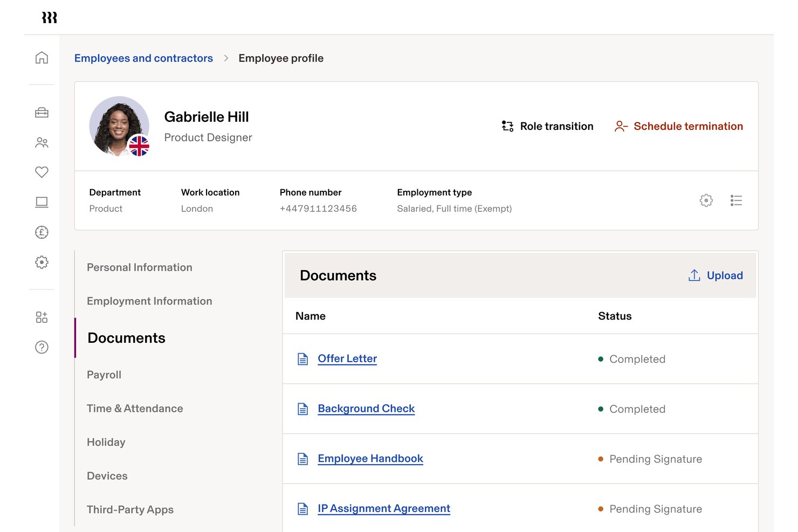Click the Work location field label
798x532 pixels.
[210, 192]
